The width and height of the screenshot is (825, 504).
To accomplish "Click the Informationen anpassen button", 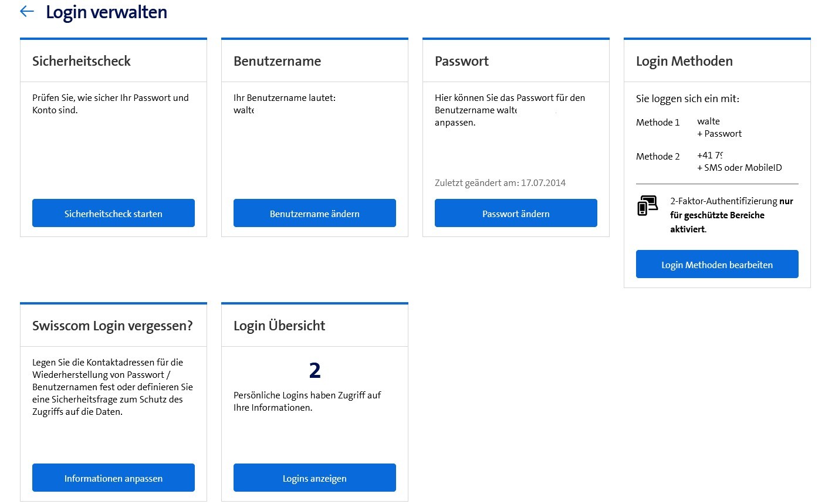I will [113, 478].
